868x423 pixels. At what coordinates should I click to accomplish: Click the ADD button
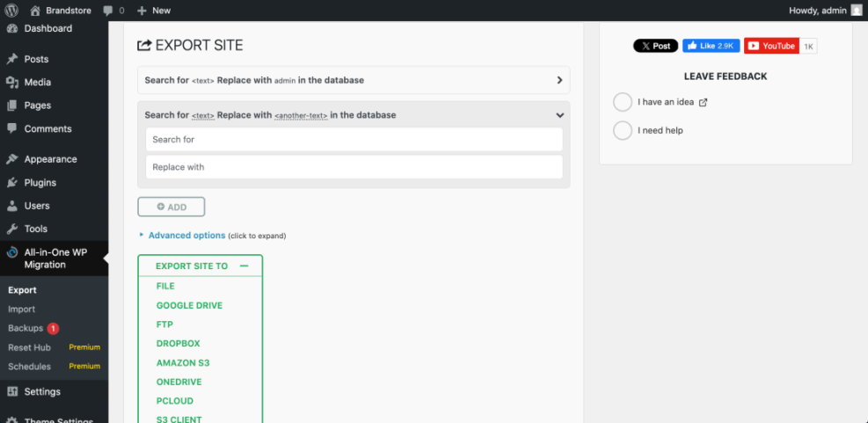(x=171, y=207)
